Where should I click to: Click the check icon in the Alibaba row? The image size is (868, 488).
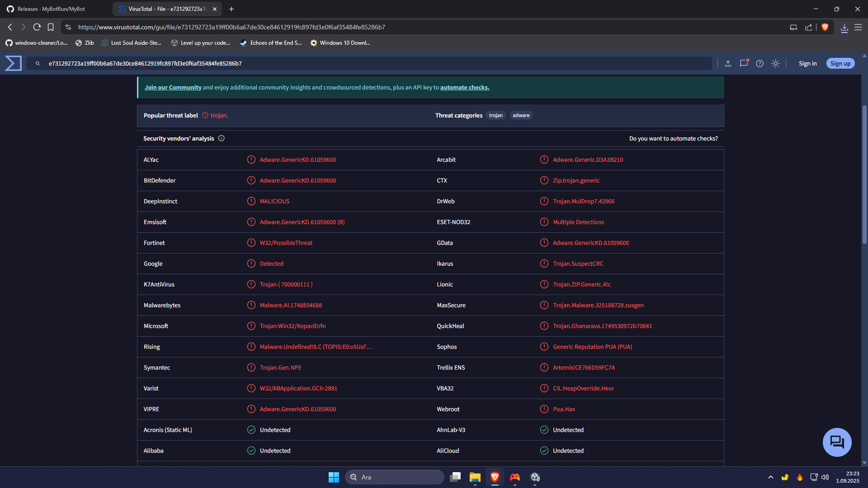point(251,451)
